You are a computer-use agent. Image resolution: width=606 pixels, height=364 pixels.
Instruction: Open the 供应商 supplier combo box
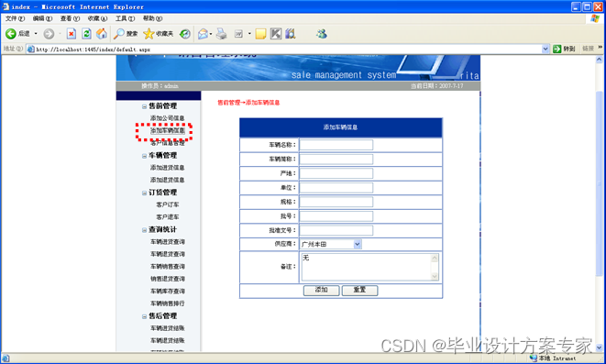331,244
